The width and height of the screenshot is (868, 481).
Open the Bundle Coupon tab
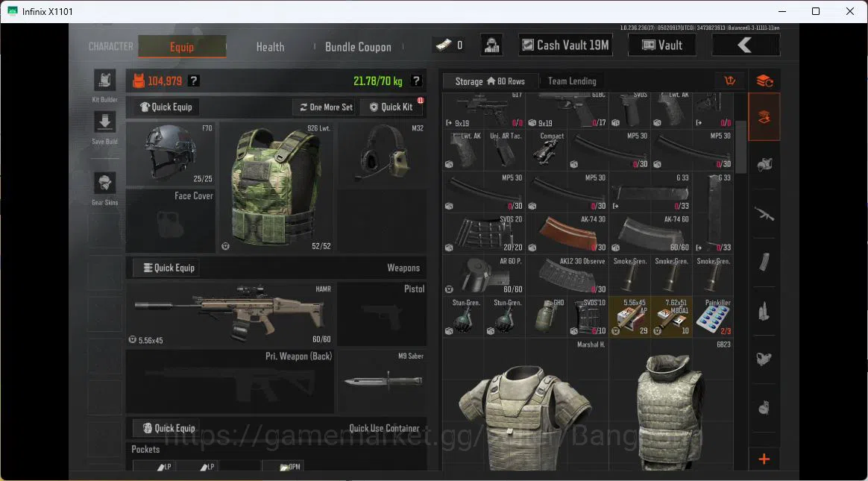point(358,47)
